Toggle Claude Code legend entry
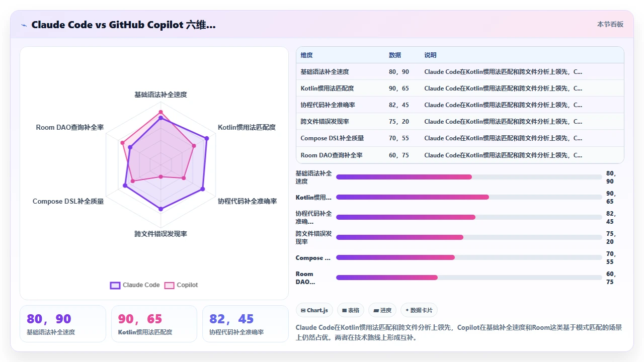 tap(135, 285)
